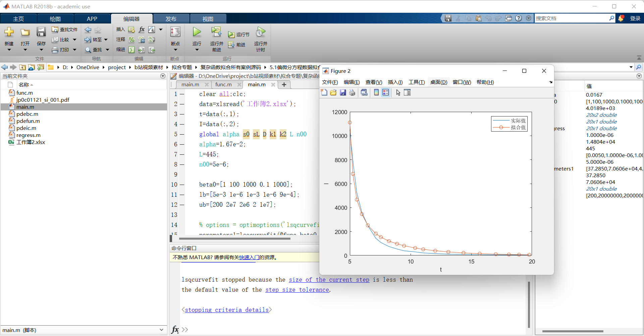Toggle the Insert Legend button in Figure 2
The height and width of the screenshot is (336, 644).
tap(386, 93)
